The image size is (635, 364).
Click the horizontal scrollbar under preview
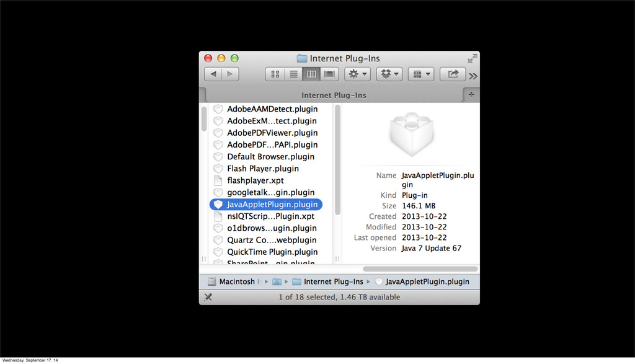[x=420, y=269]
